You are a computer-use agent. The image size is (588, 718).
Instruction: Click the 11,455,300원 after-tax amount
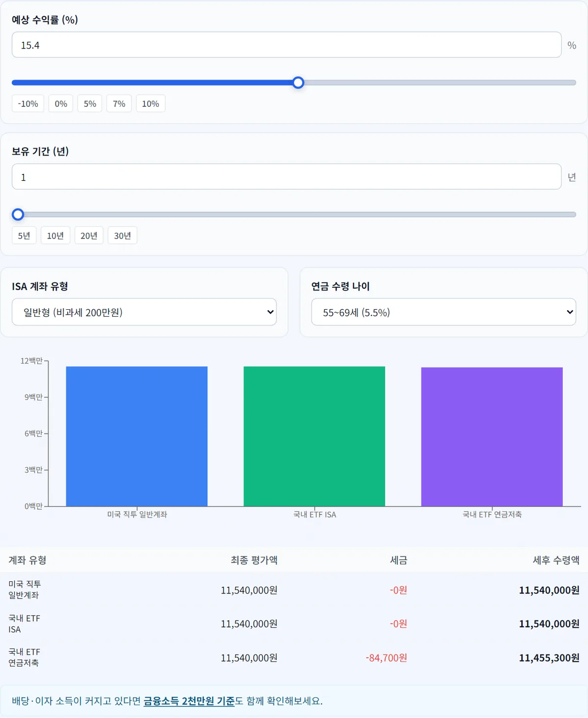549,658
